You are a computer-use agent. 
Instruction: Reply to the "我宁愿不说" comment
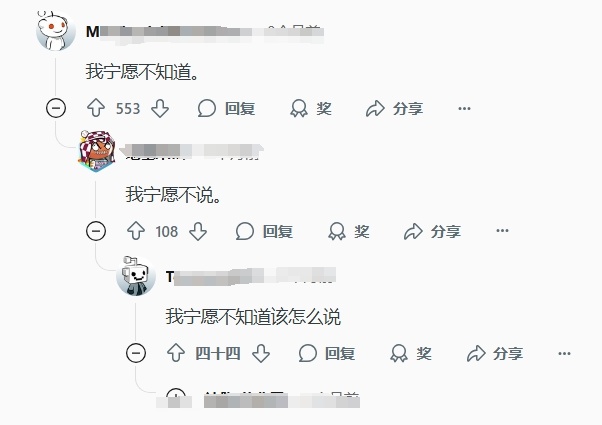264,231
